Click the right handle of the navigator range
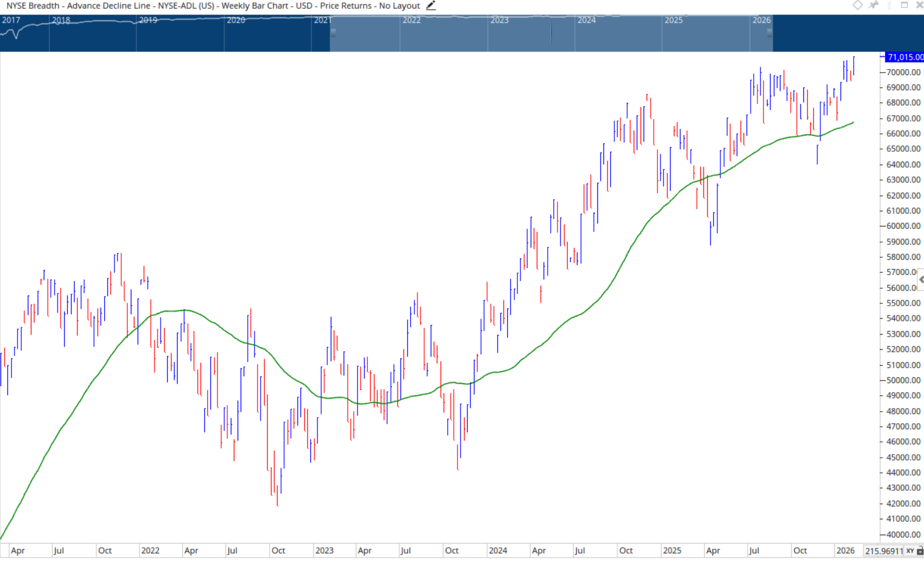The image size is (924, 563). tap(769, 33)
